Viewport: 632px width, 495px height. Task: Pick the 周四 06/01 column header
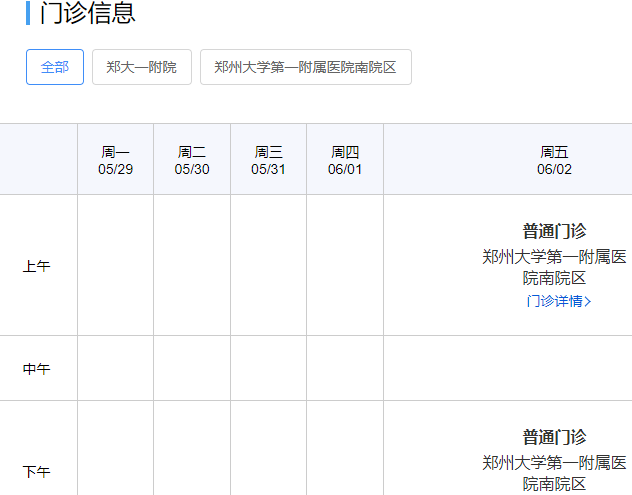pos(345,160)
